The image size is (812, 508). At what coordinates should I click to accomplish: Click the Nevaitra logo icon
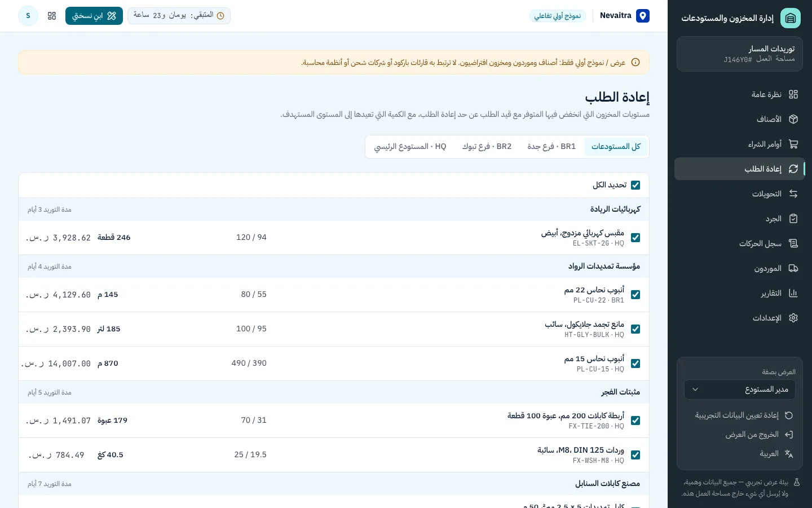coord(643,16)
